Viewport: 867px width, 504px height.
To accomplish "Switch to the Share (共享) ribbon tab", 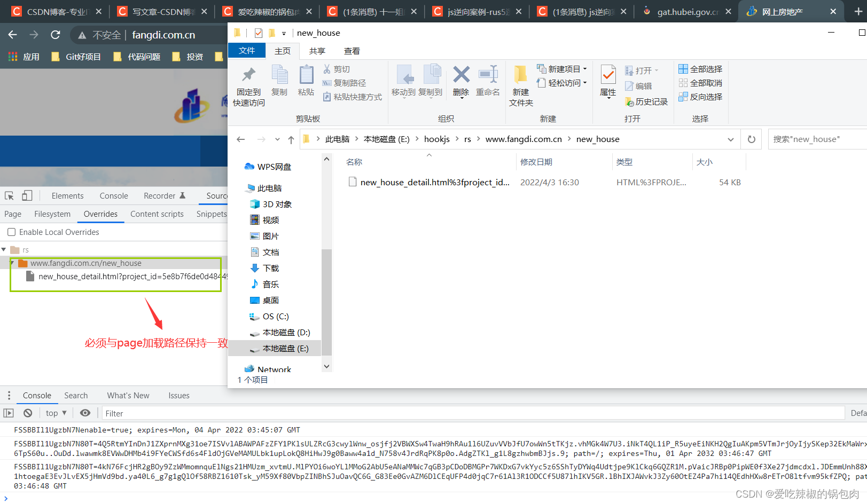I will point(317,51).
